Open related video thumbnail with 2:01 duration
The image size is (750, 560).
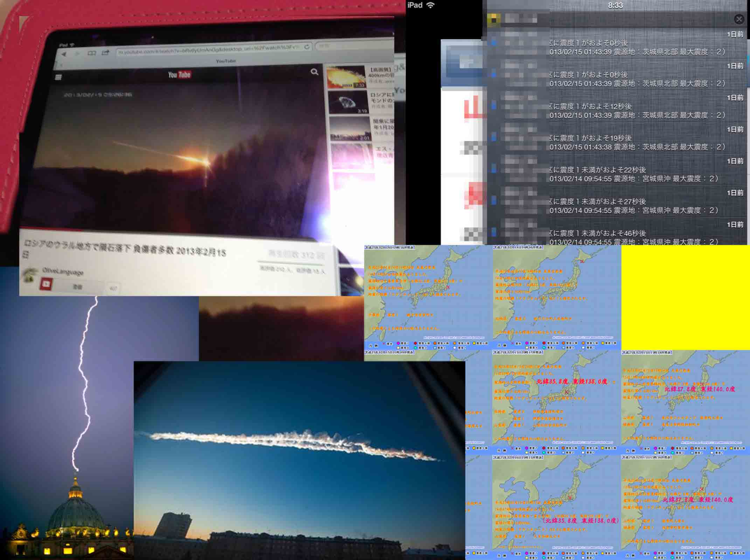[x=350, y=129]
